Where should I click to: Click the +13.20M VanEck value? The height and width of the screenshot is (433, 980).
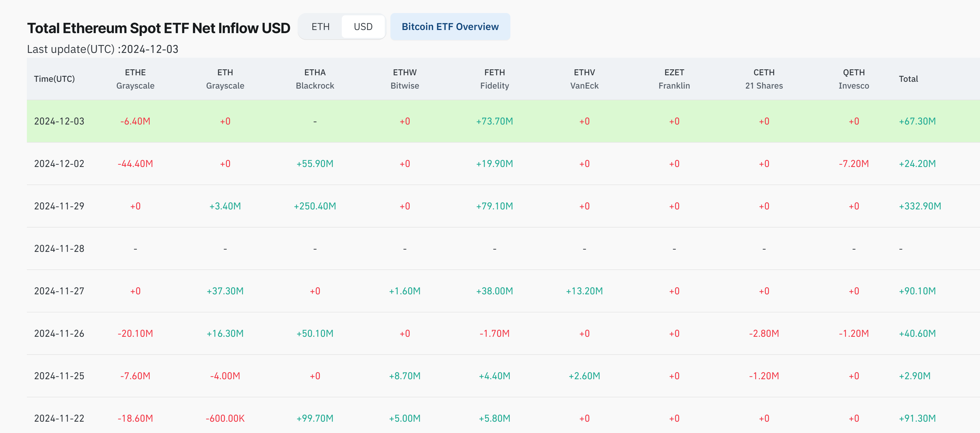(584, 291)
